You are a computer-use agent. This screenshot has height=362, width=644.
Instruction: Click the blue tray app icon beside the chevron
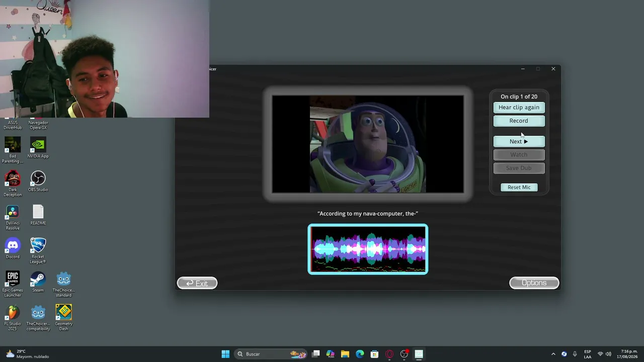coord(564,354)
